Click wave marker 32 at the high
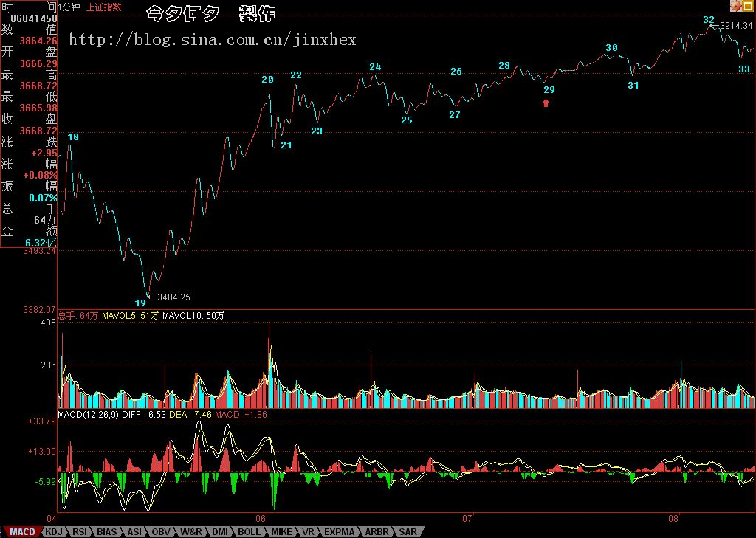 pyautogui.click(x=709, y=20)
